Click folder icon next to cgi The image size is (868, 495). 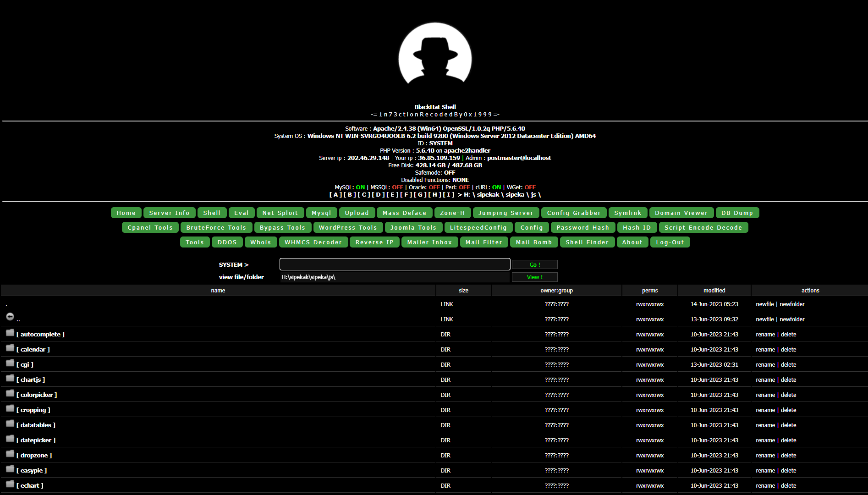[10, 363]
